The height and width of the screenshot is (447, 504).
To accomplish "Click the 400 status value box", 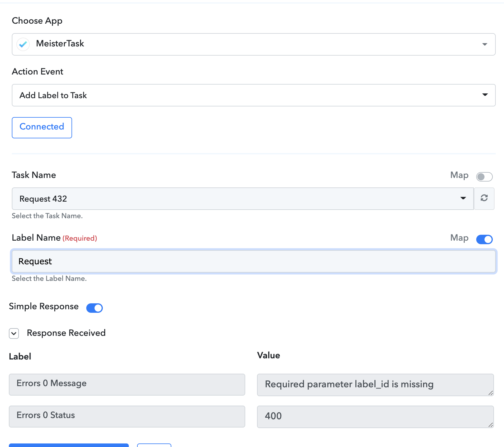I will (375, 417).
